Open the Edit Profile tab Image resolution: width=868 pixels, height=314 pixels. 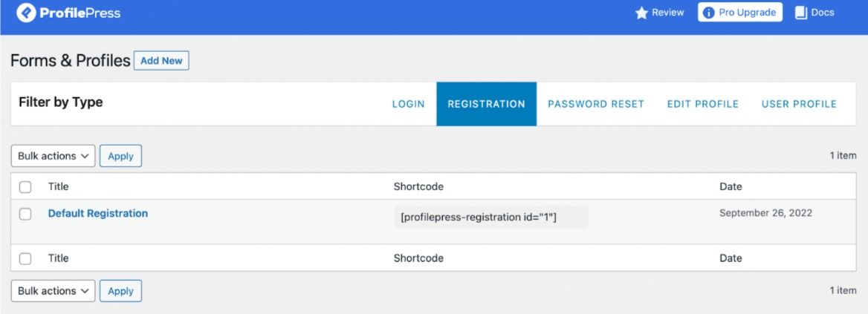pos(702,104)
